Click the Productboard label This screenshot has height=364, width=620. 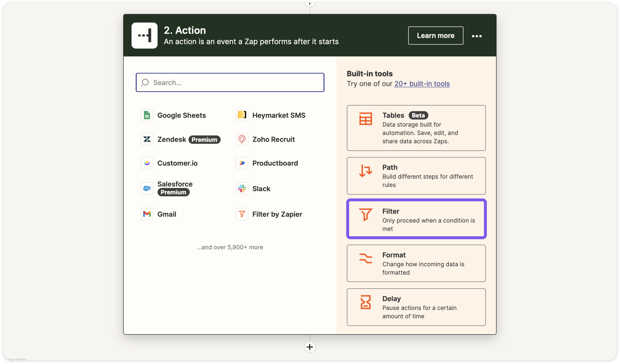[x=275, y=163]
